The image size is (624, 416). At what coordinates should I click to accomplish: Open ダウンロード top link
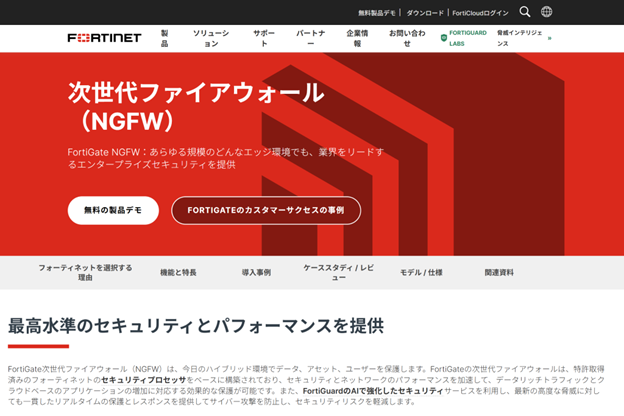click(425, 13)
